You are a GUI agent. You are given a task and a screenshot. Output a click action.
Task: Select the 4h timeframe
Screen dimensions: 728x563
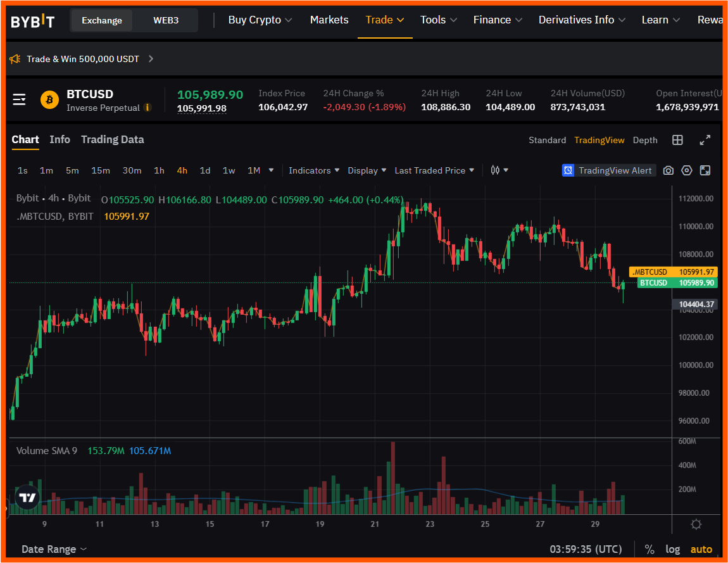[x=182, y=170]
